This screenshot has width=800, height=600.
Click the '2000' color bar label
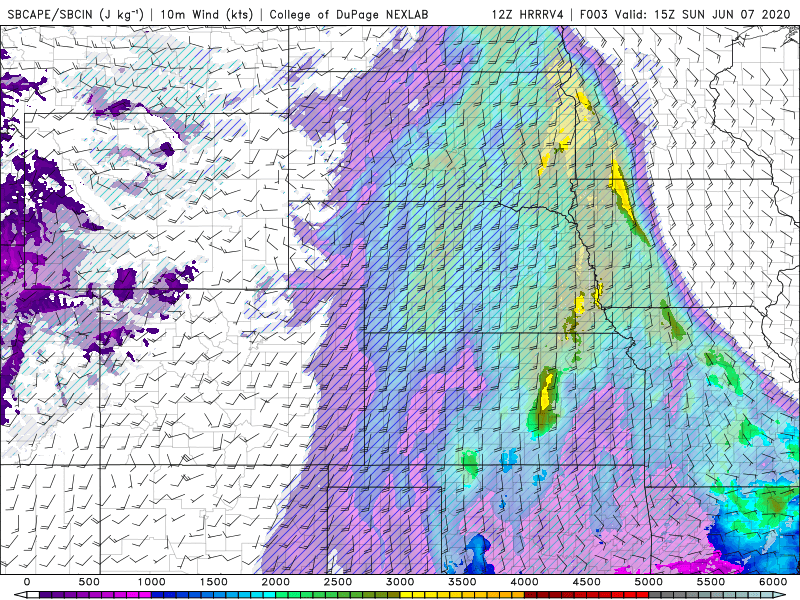pos(276,582)
